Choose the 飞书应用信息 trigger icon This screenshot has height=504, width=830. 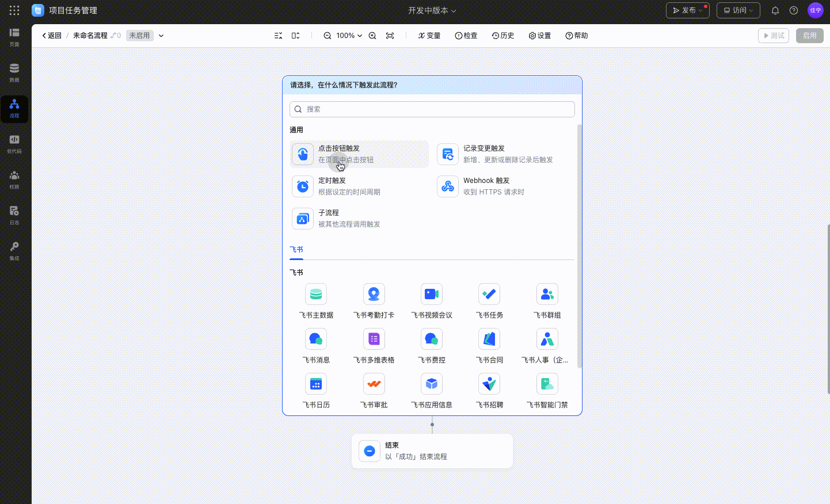(x=432, y=384)
